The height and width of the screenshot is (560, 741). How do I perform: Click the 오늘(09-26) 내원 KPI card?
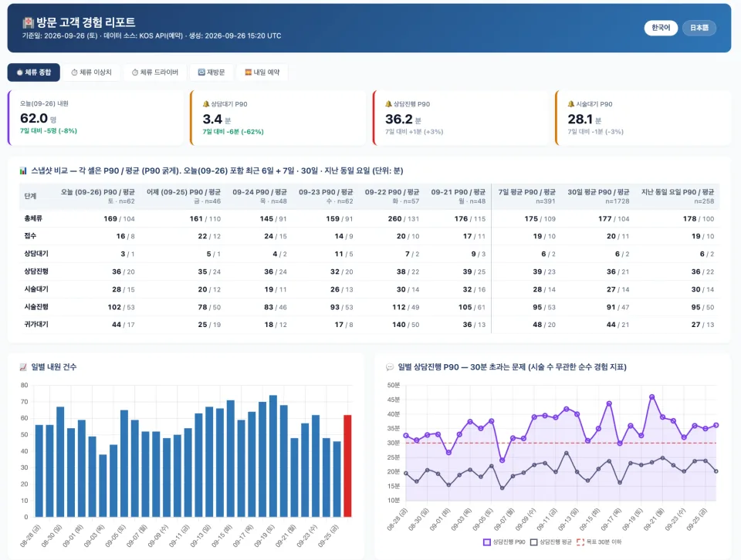click(x=96, y=117)
